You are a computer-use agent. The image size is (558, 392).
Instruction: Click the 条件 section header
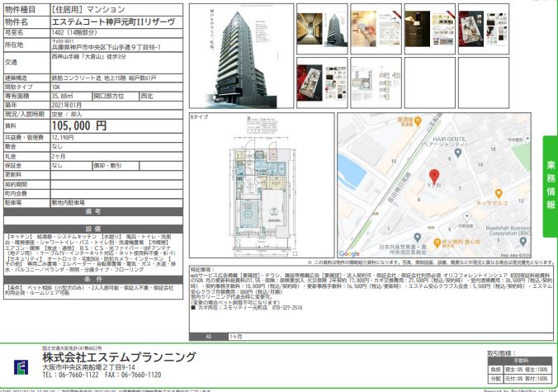tap(93, 279)
